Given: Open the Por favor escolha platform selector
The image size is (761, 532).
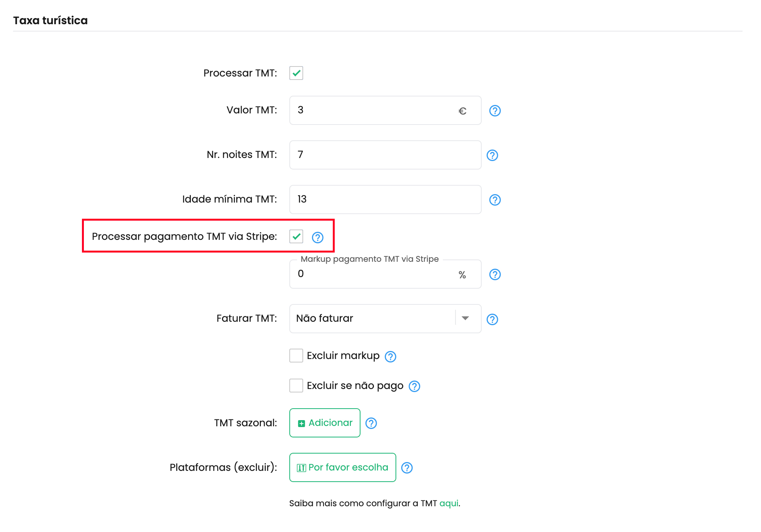Looking at the screenshot, I should point(342,467).
